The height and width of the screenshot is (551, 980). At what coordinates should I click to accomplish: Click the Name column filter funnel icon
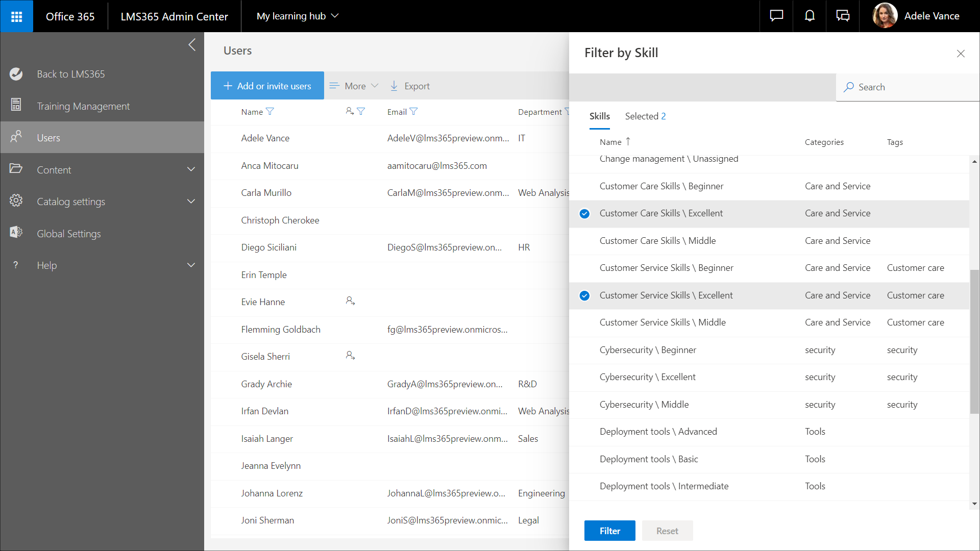pos(270,112)
